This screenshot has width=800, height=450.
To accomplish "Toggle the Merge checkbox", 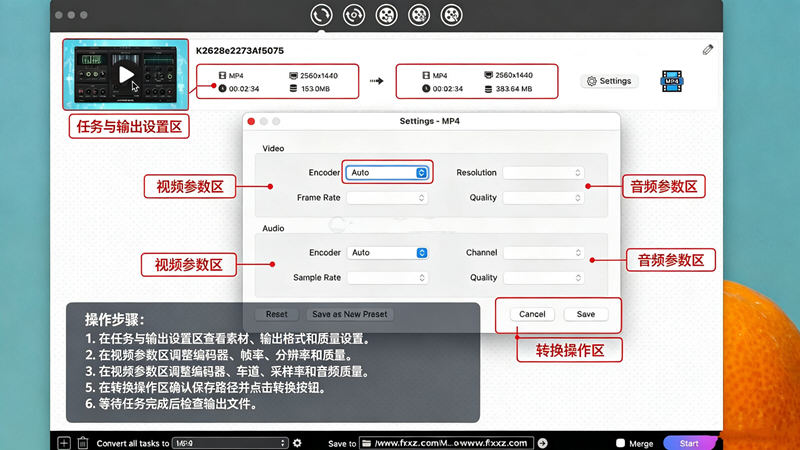I will 620,443.
